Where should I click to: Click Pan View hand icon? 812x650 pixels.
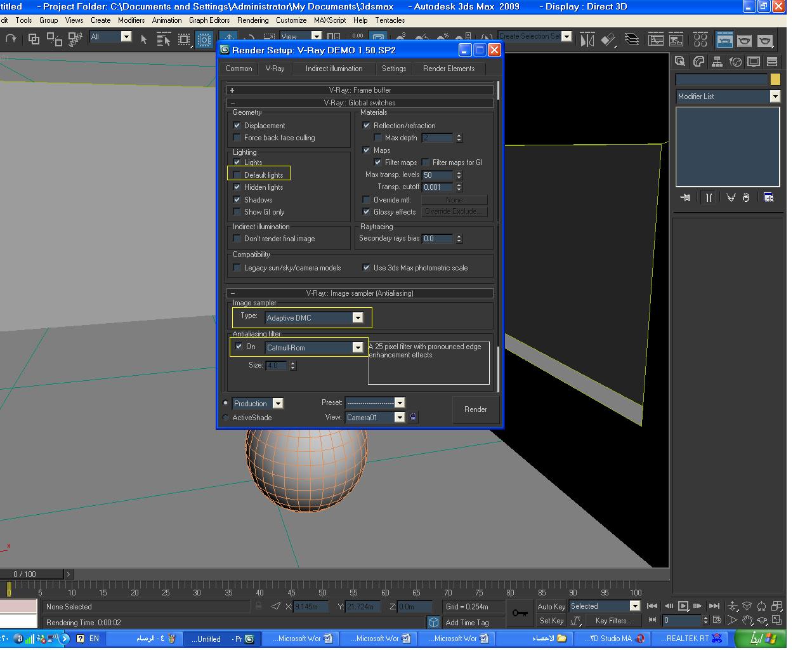pos(747,620)
